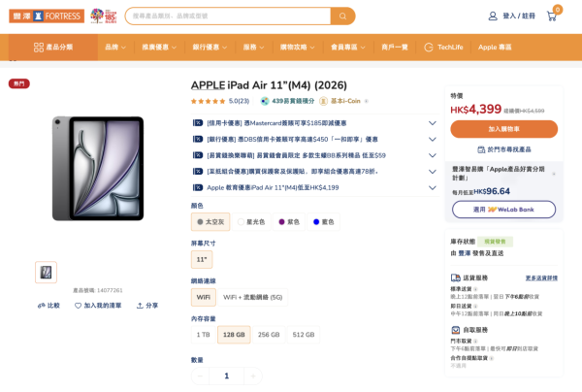The image size is (582, 392).
Task: Click the self-pickup service icon
Action: (456, 330)
